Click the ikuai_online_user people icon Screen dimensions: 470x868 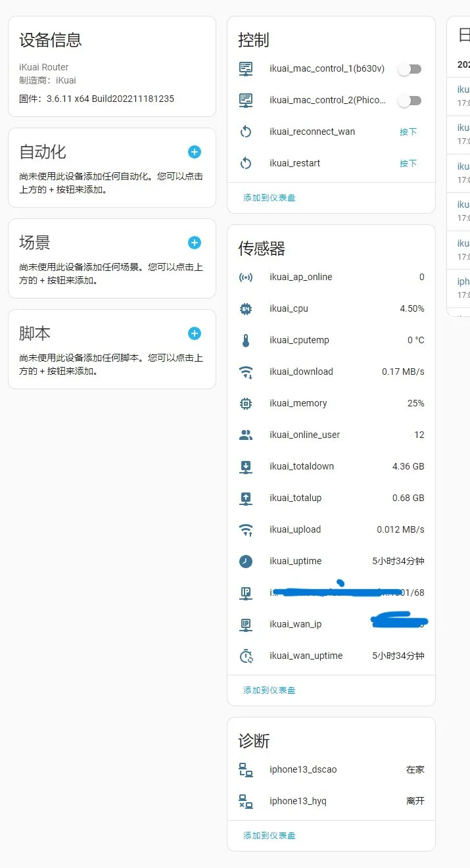tap(246, 435)
